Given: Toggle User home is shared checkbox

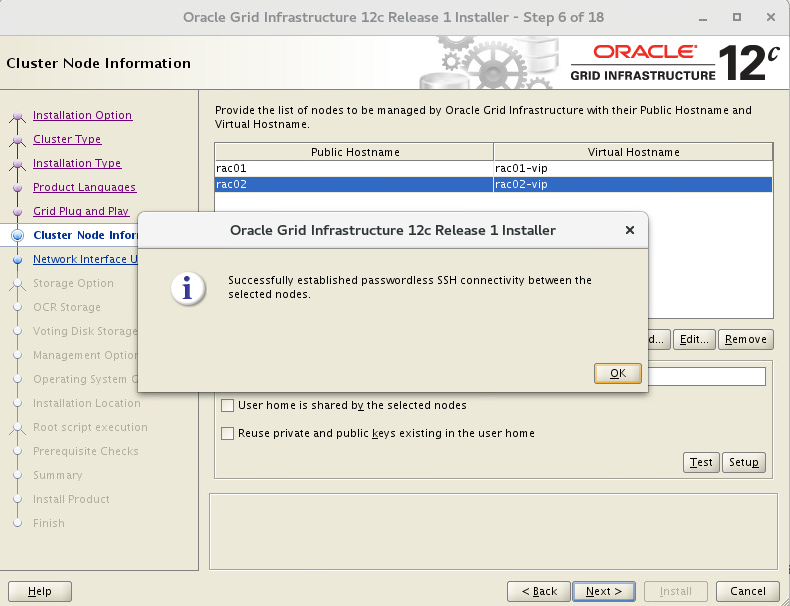Looking at the screenshot, I should tap(228, 406).
